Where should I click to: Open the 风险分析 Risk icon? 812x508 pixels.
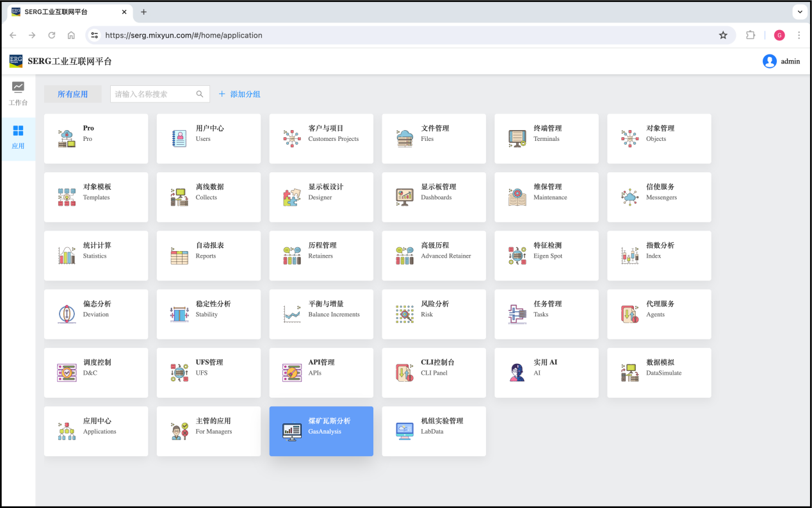(405, 314)
